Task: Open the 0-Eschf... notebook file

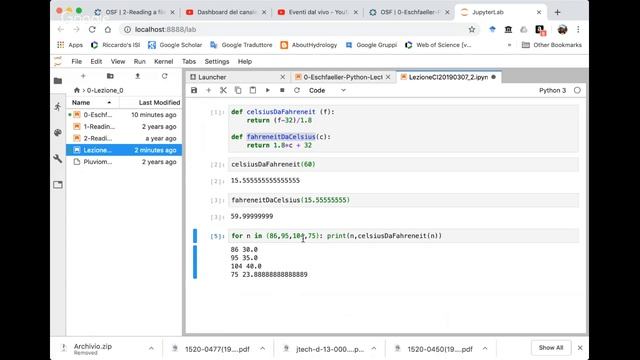Action: coord(124,115)
